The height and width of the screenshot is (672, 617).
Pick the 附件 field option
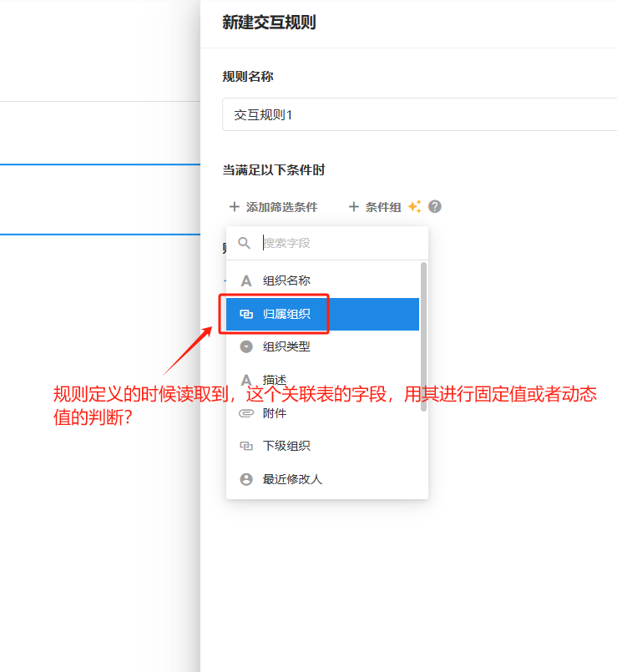[322, 413]
